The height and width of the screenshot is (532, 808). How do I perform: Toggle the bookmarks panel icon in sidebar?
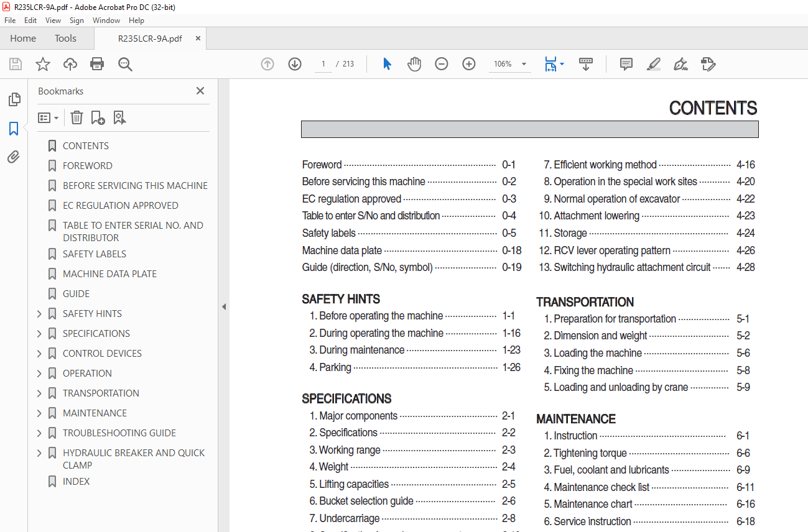point(14,129)
